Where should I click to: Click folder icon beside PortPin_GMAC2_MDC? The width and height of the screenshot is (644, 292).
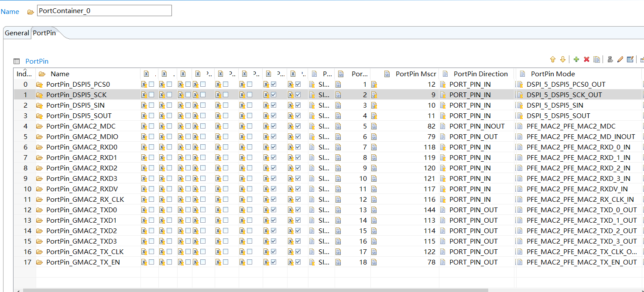point(39,126)
